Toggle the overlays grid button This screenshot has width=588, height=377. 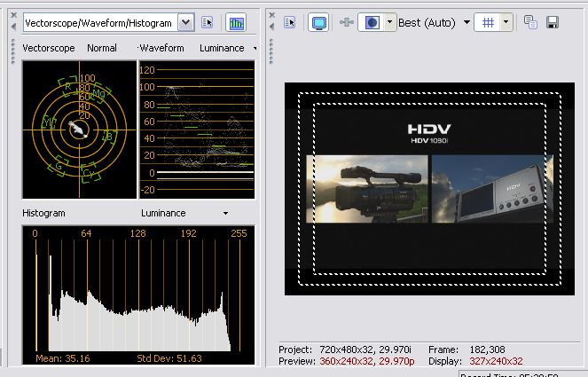click(x=488, y=22)
